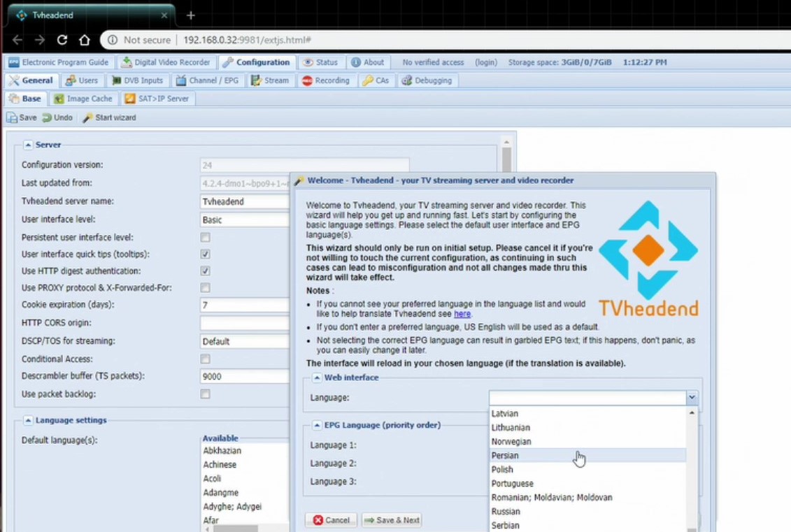Toggle User interface quick tips checkbox

pyautogui.click(x=206, y=254)
